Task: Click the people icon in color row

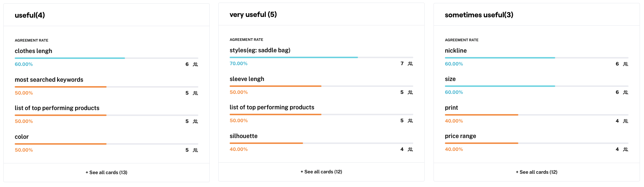Action: point(195,150)
